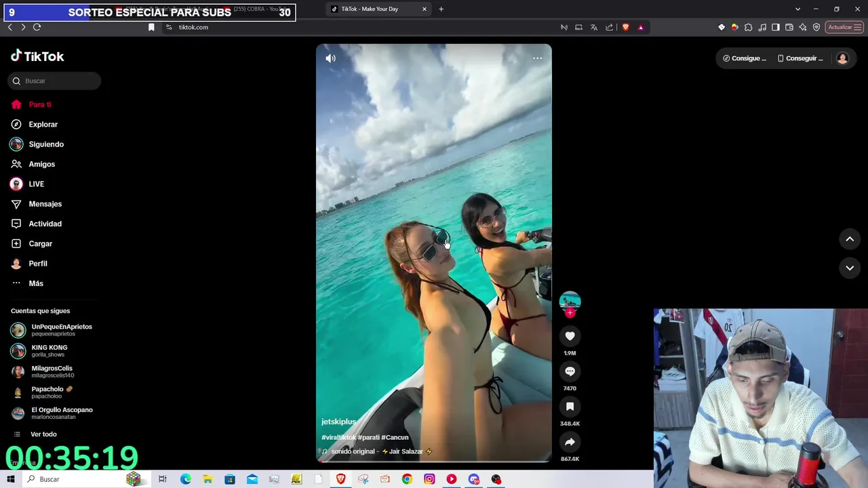This screenshot has height=488, width=868.
Task: Click the Buscar search field in TikTok
Action: point(54,81)
